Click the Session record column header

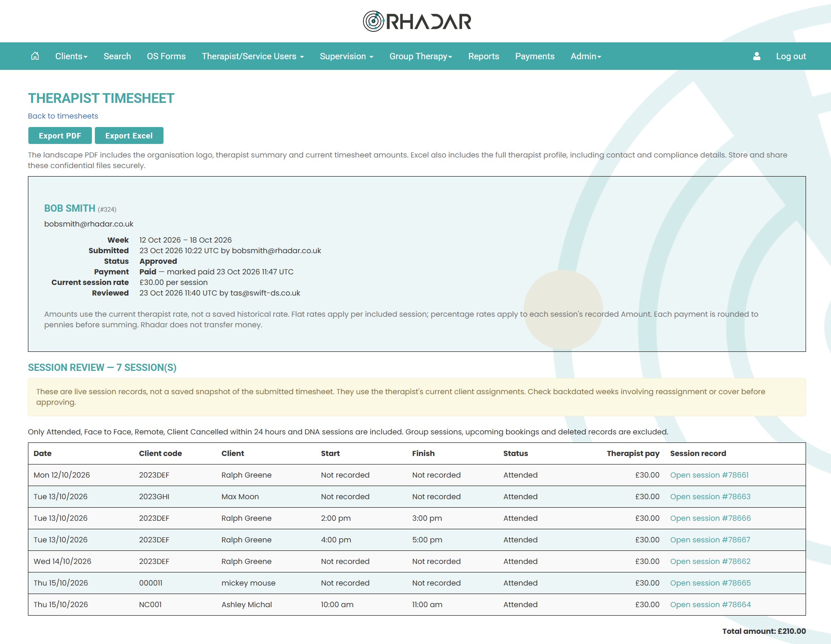point(698,453)
